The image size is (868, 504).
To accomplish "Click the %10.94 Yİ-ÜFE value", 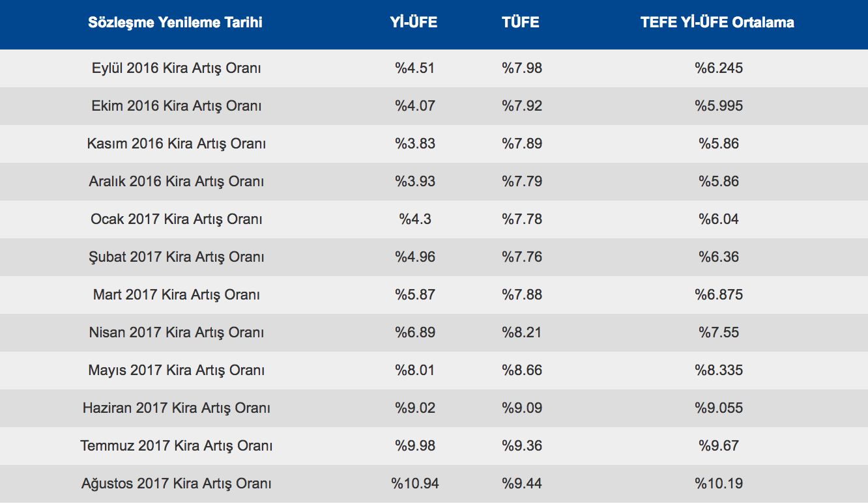I will [x=415, y=484].
